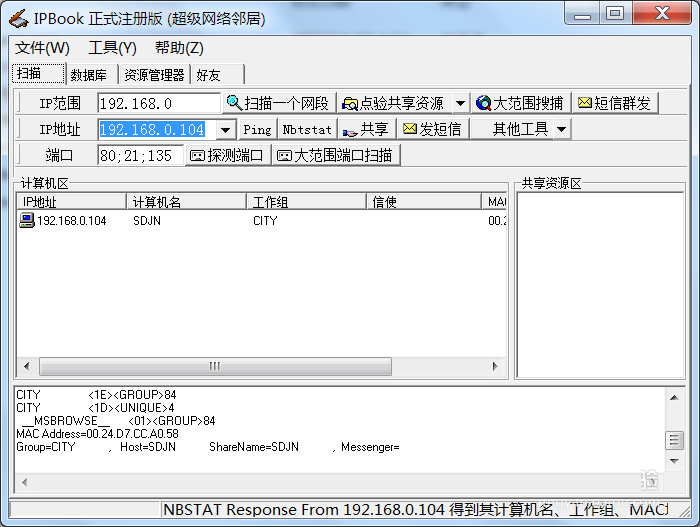Click the IPBook application icon in title bar

19,19
